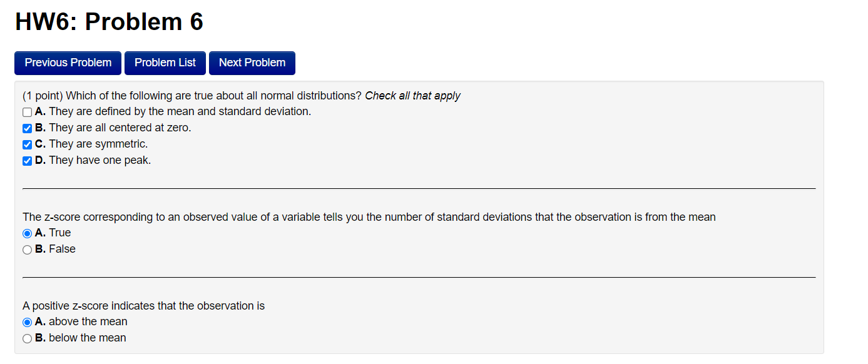
Task: Open the 'Problem List' page
Action: point(165,63)
